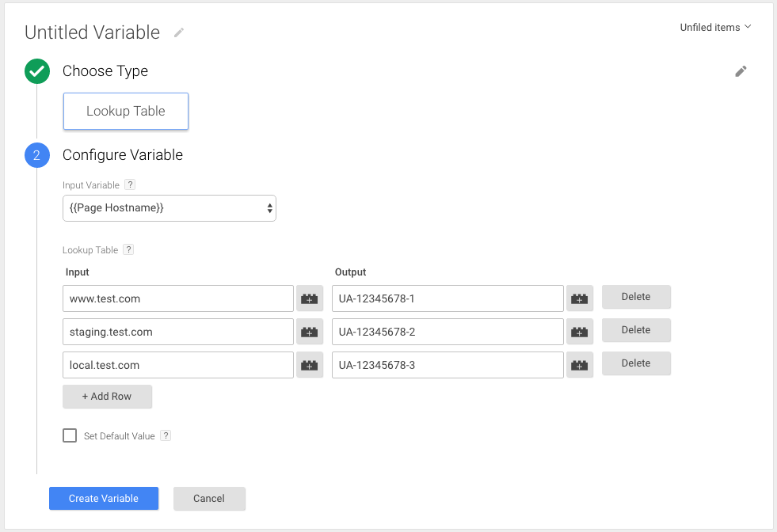Show help for Set Default Value

(166, 436)
